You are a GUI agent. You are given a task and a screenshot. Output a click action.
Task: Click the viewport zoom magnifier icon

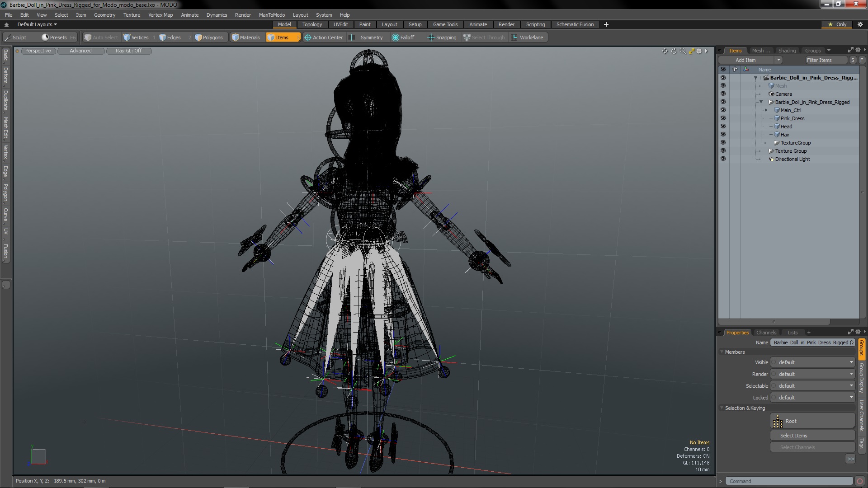click(683, 51)
